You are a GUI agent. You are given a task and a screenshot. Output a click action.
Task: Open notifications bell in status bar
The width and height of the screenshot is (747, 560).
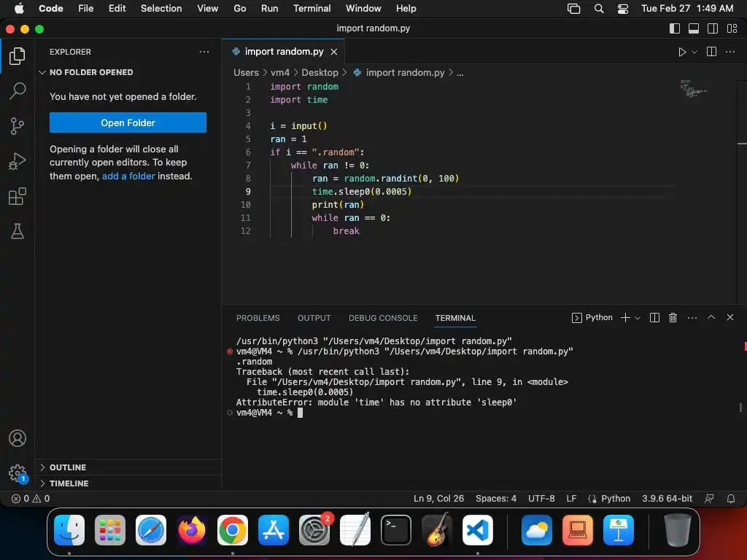(731, 499)
